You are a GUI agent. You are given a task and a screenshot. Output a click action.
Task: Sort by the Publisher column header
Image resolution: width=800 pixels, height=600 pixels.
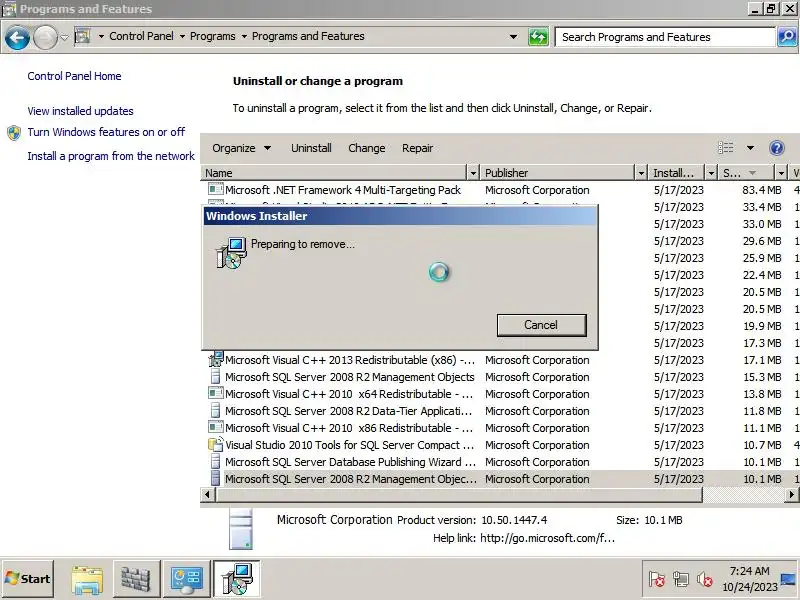click(x=558, y=173)
